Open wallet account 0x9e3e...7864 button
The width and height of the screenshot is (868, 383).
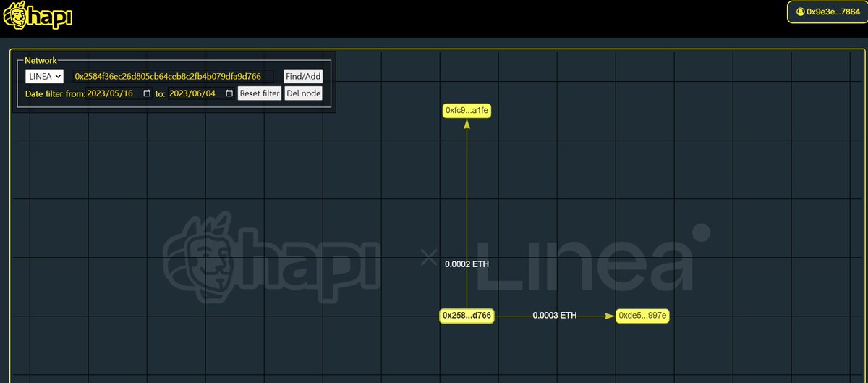(827, 12)
